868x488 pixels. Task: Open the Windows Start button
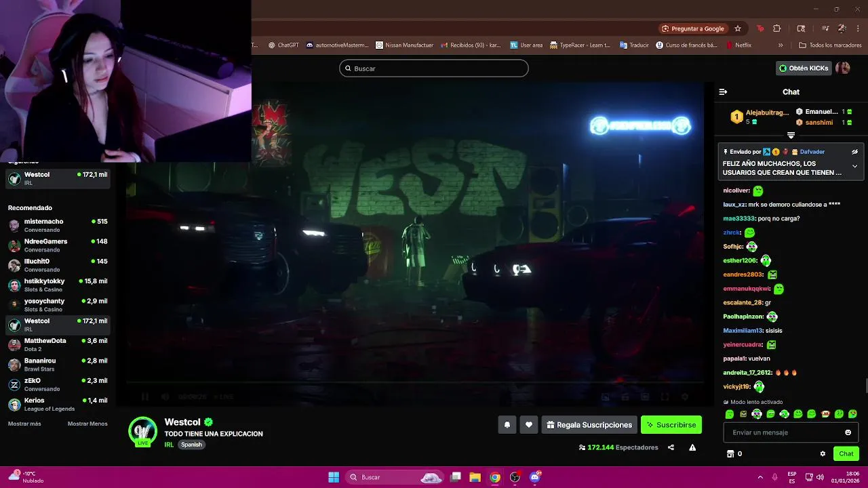tap(334, 477)
